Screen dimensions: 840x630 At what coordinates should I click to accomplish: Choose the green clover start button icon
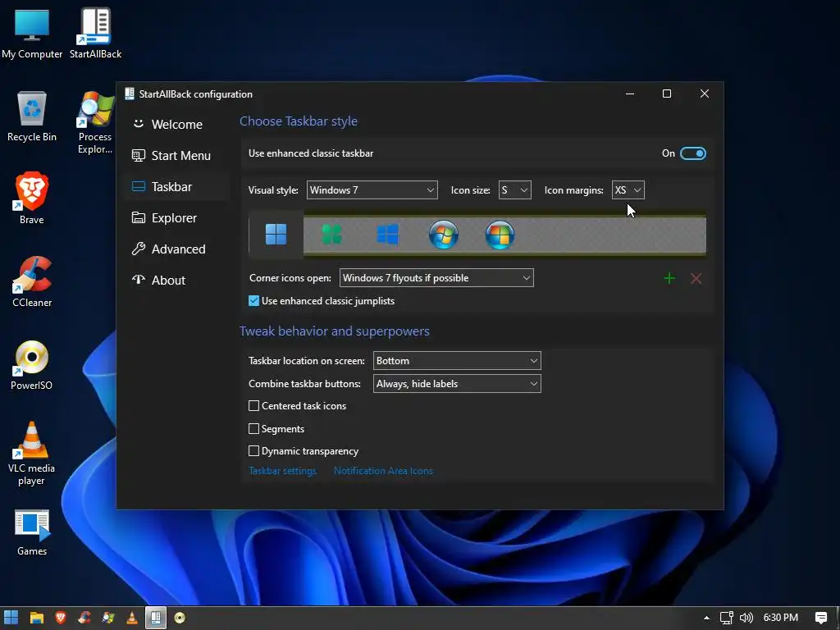331,235
